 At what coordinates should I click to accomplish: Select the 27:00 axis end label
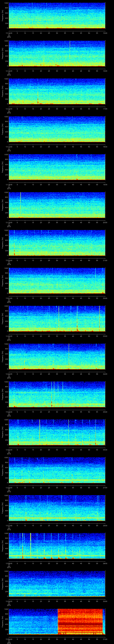(x=105, y=487)
